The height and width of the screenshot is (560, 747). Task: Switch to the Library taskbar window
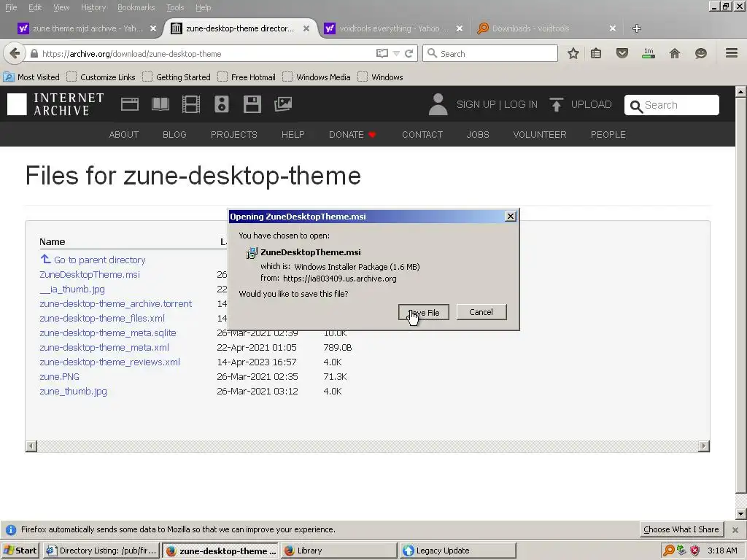pyautogui.click(x=339, y=551)
